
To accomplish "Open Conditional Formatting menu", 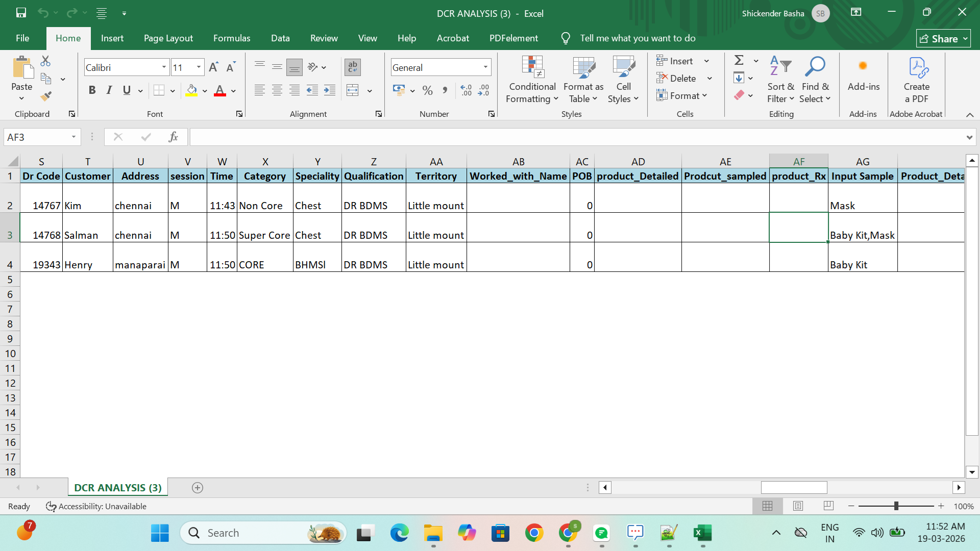I will (x=532, y=80).
